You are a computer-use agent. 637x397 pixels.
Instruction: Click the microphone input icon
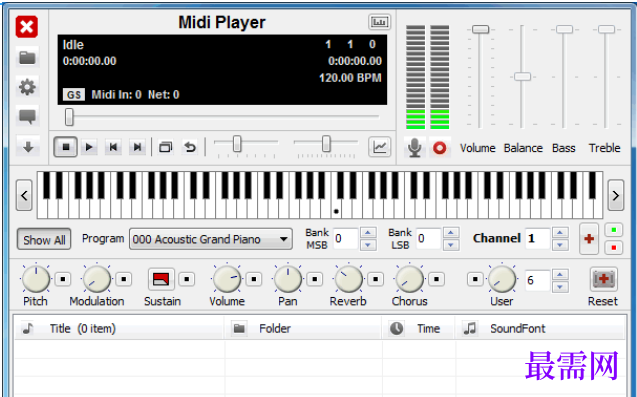[414, 147]
